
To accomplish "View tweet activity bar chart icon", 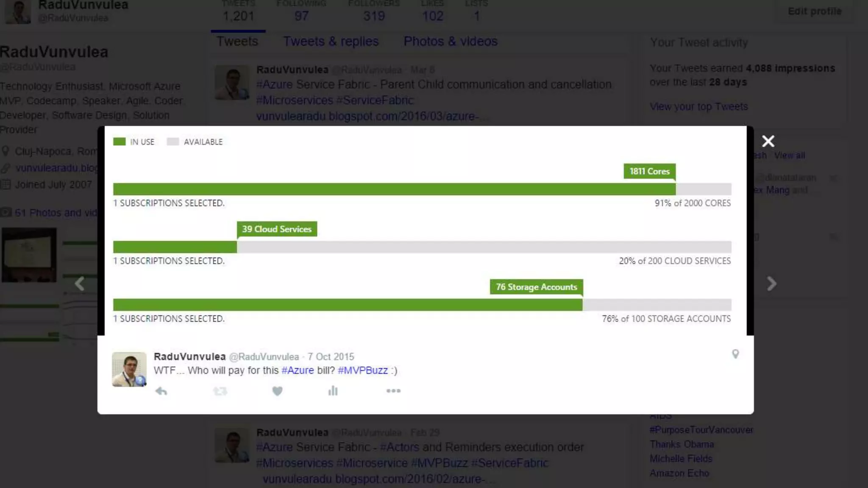I will coord(333,391).
